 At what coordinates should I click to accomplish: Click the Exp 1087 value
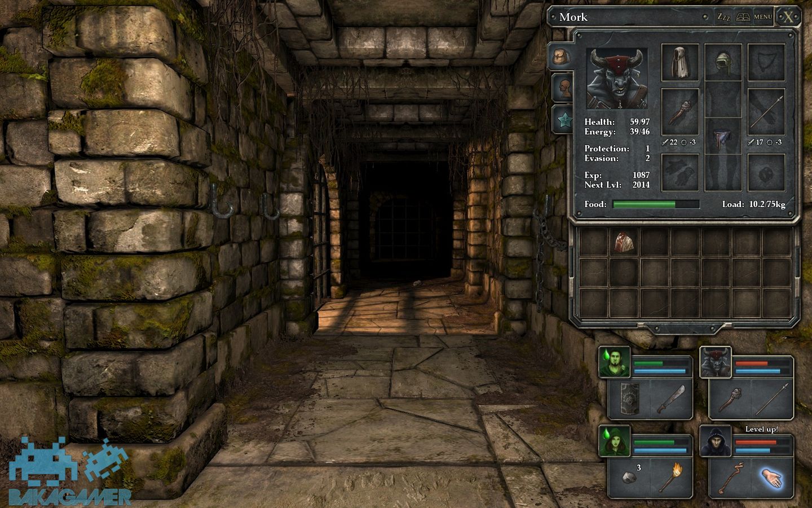[641, 175]
